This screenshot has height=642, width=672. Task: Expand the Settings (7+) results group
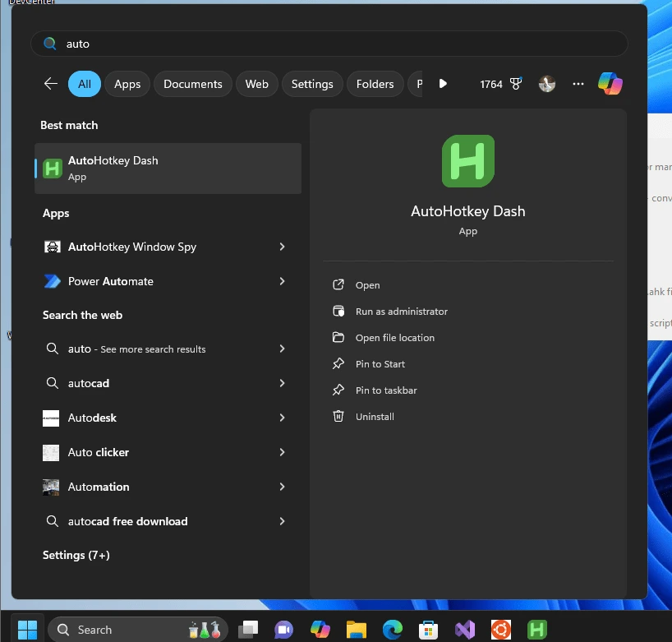click(x=76, y=556)
